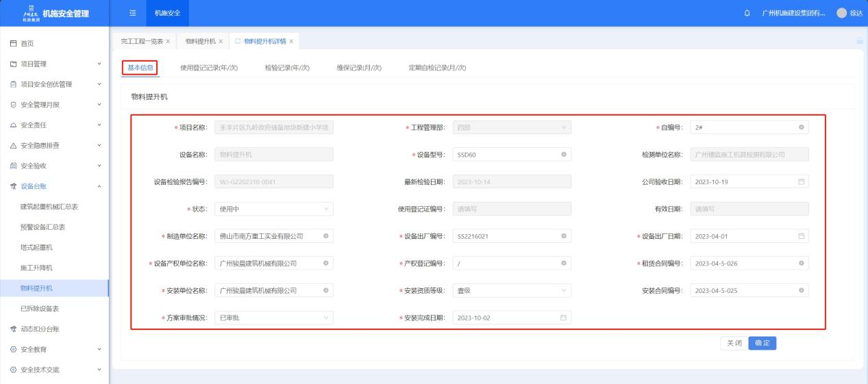Click the user avatar icon for 徐达
Image resolution: width=868 pixels, height=384 pixels.
point(841,14)
